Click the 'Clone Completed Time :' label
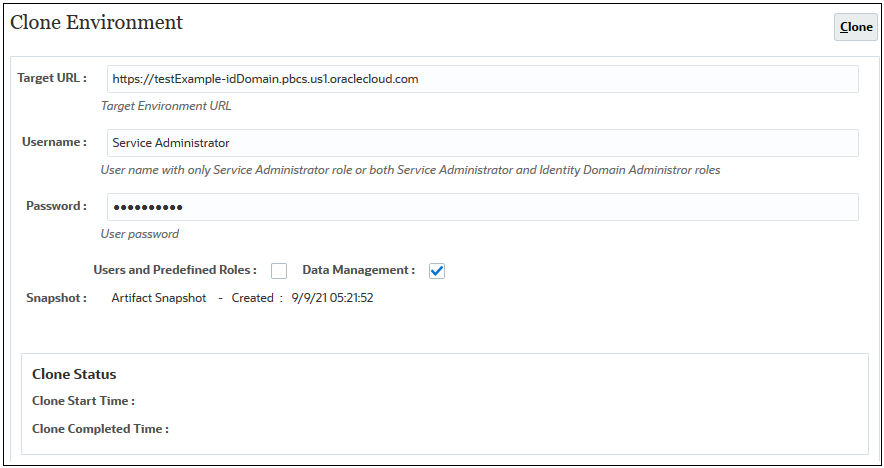This screenshot has width=884, height=468. tap(100, 429)
